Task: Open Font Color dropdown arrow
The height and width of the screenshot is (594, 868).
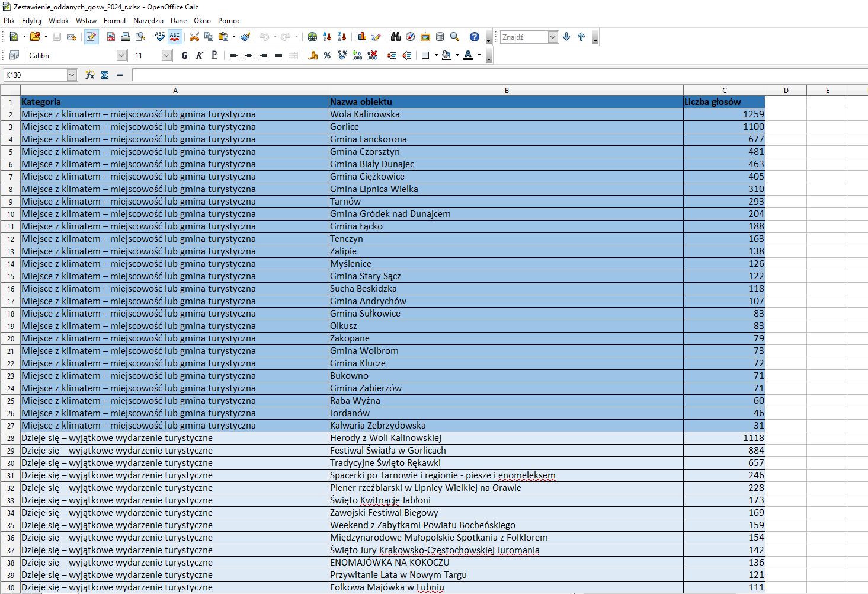Action: click(479, 55)
